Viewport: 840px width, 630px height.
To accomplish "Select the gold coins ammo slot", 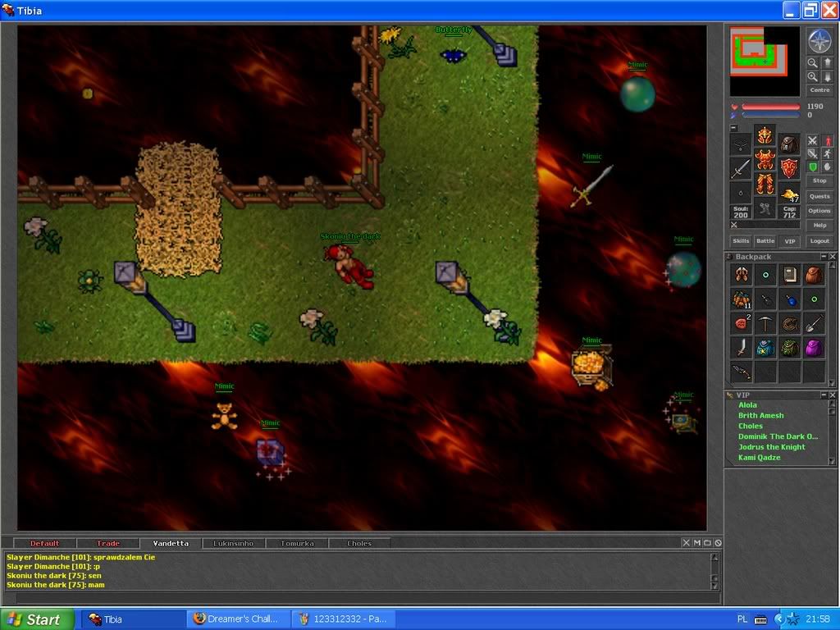I will click(789, 193).
